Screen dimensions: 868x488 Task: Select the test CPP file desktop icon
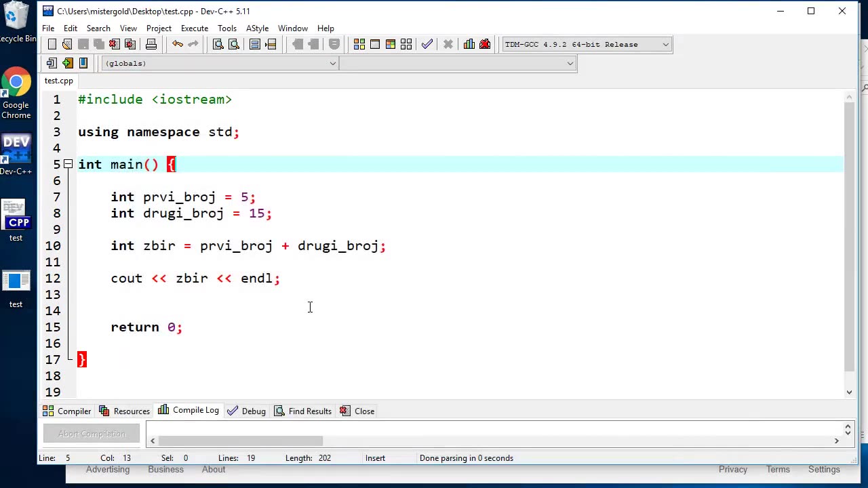tap(16, 221)
